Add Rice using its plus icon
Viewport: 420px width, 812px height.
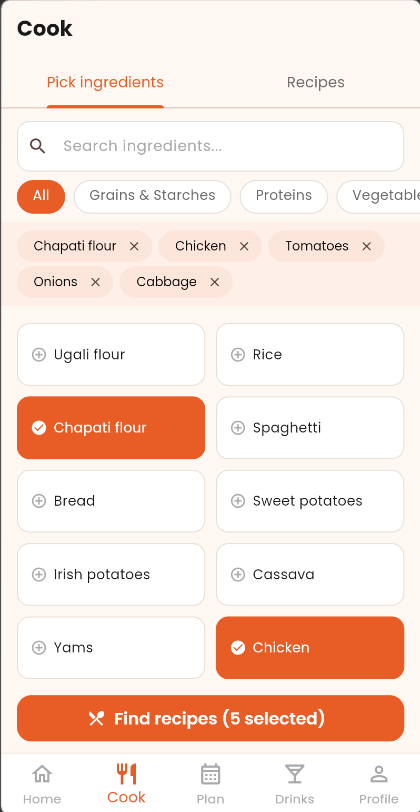238,355
